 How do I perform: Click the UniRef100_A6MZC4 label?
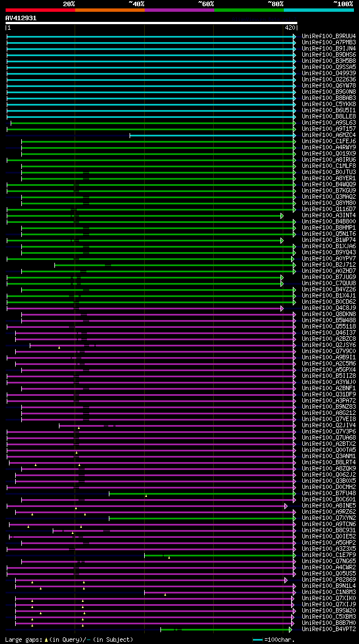pyautogui.click(x=329, y=135)
